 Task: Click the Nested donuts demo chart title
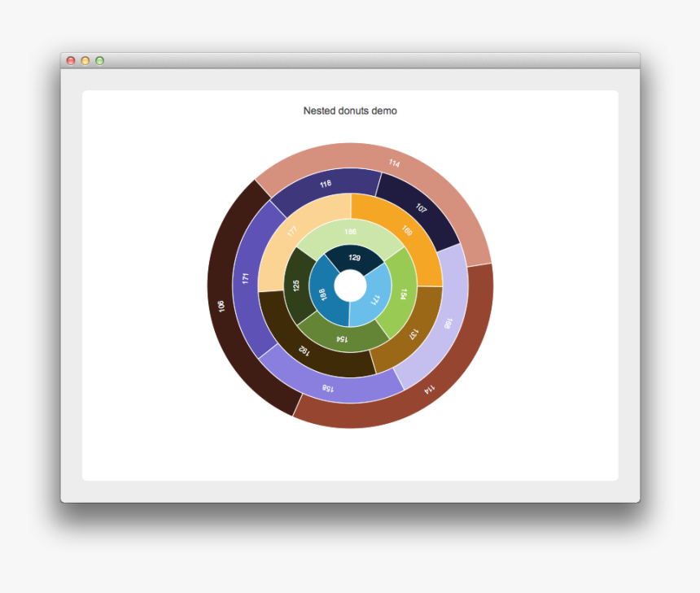coord(350,111)
